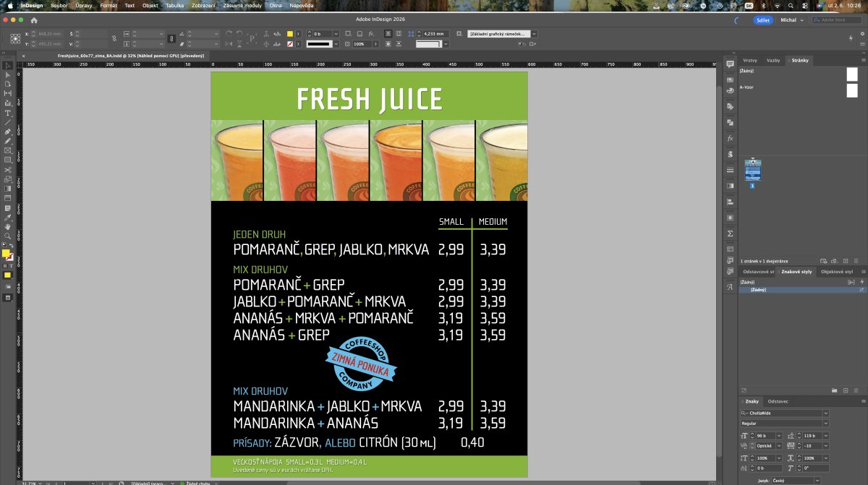Click the none stroke swatch in the control bar
The image size is (868, 485).
click(x=290, y=44)
